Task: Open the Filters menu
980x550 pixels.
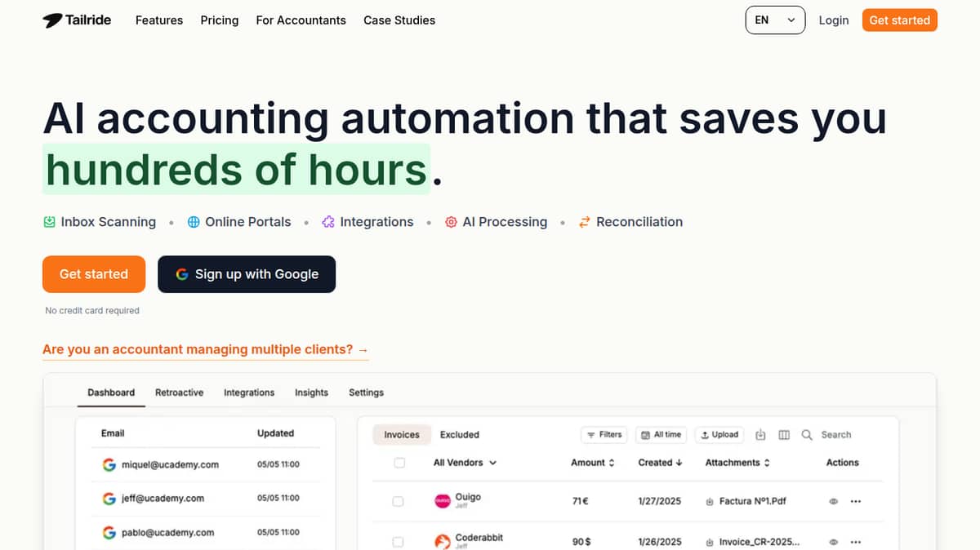Action: tap(604, 435)
